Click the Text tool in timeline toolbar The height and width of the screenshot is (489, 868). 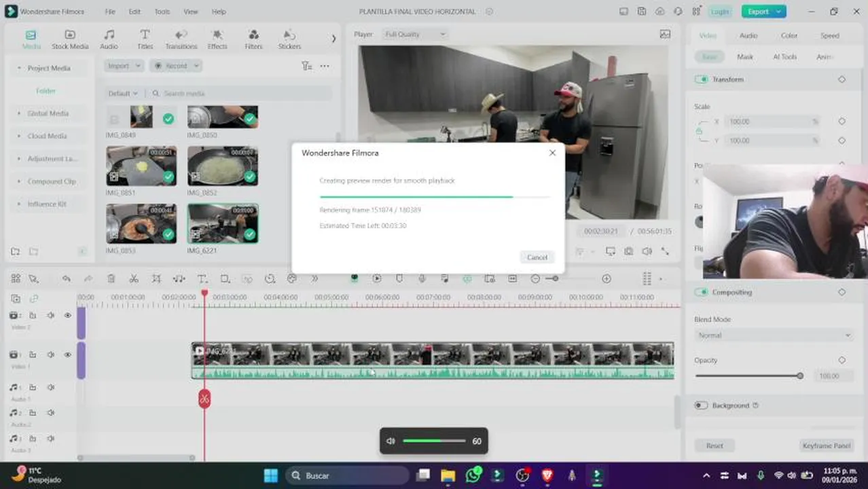pos(202,279)
